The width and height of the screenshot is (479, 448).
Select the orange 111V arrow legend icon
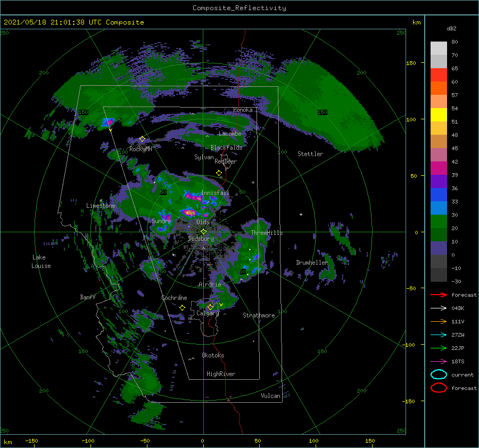point(439,321)
